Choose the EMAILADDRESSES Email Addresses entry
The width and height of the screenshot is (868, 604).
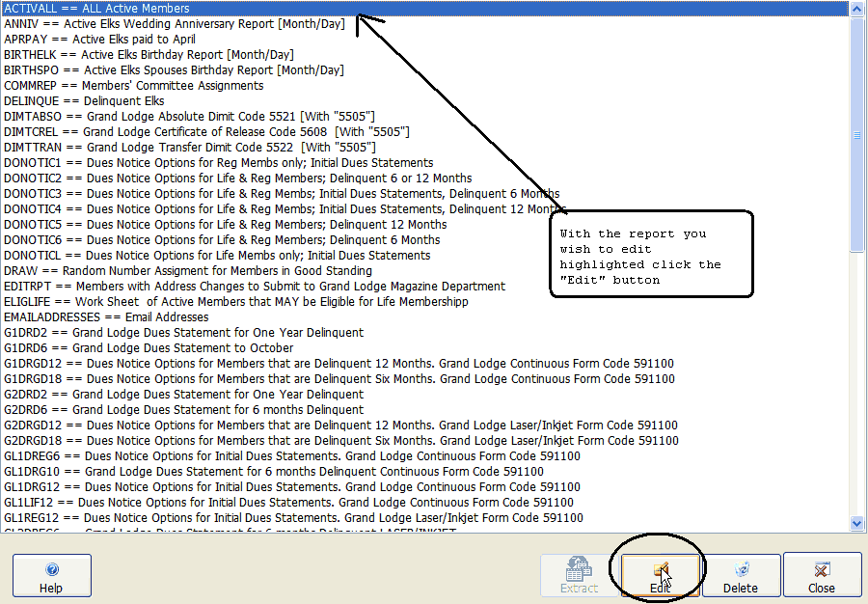(x=106, y=317)
